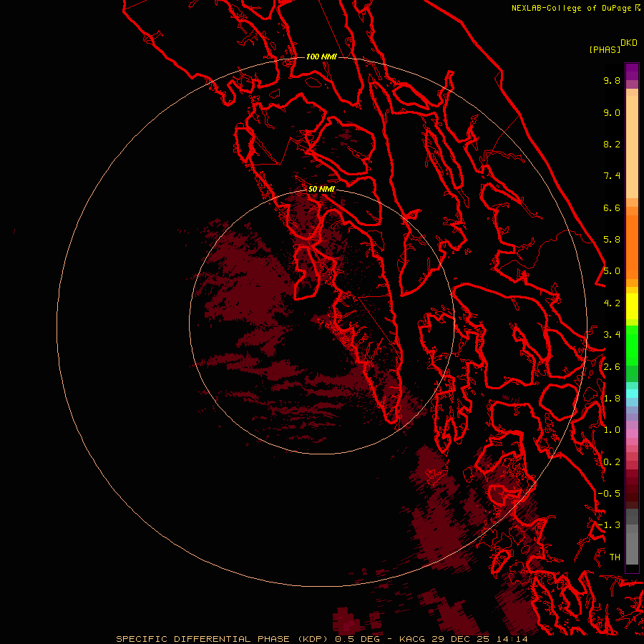The height and width of the screenshot is (644, 644).
Task: Click the 2.6 scale value
Action: pyautogui.click(x=612, y=367)
